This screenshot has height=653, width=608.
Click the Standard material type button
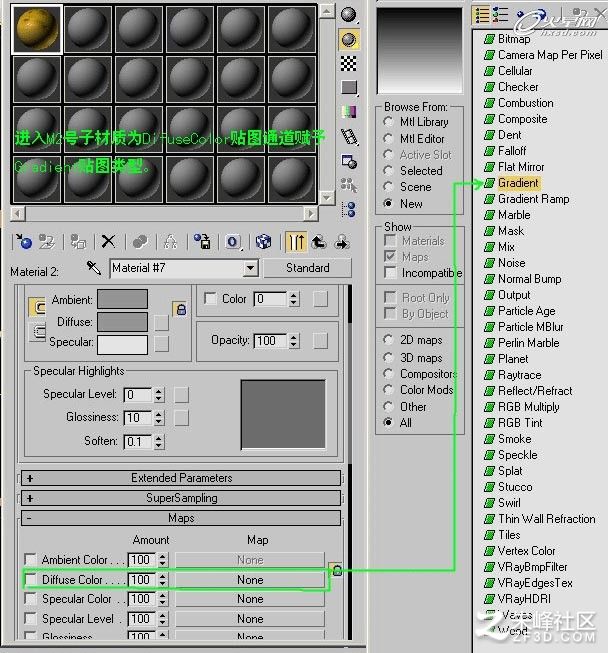pos(308,268)
